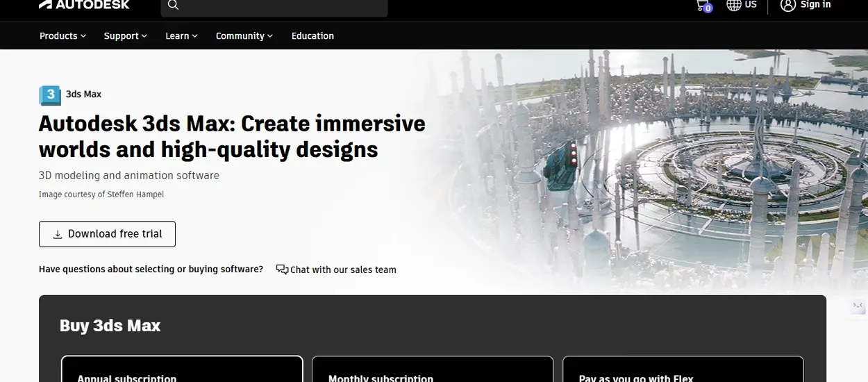Expand the Support dropdown
This screenshot has width=868, height=382.
[x=125, y=36]
